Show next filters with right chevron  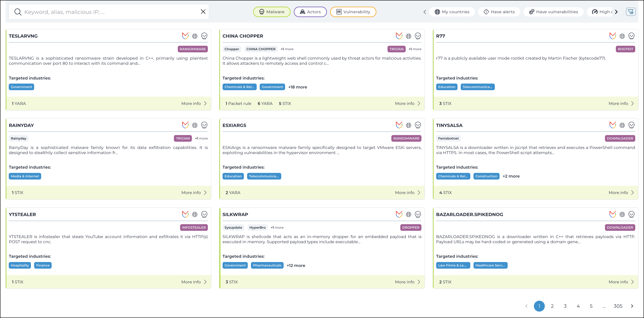click(x=616, y=12)
